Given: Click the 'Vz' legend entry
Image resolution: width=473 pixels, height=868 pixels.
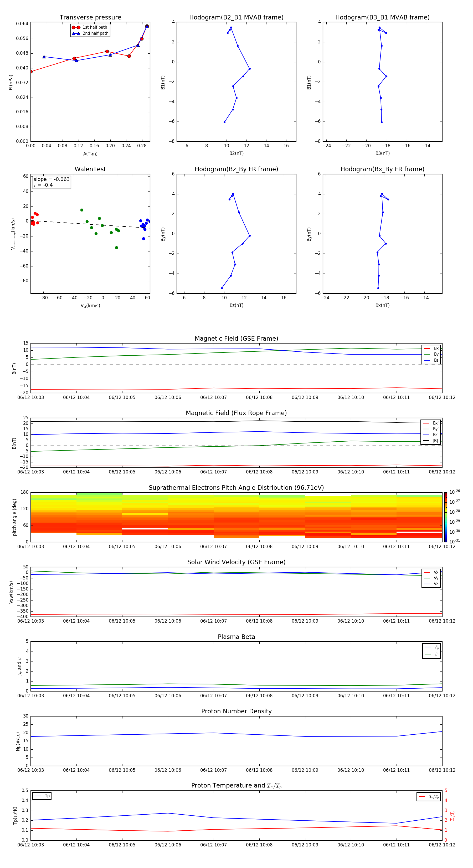Looking at the screenshot, I should 431,584.
